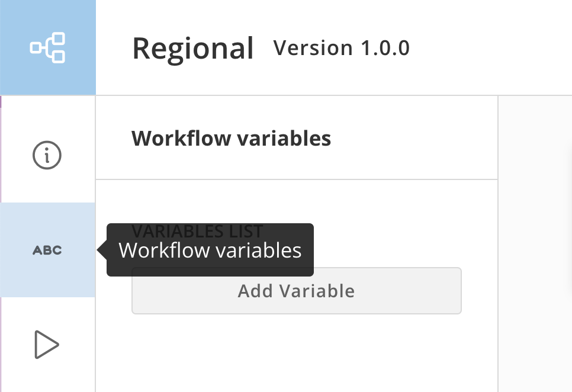This screenshot has width=572, height=392.
Task: Click the Regional workflow title
Action: (193, 49)
